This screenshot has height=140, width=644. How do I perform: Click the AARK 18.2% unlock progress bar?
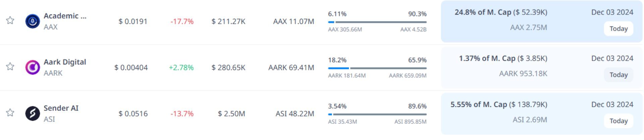click(377, 68)
